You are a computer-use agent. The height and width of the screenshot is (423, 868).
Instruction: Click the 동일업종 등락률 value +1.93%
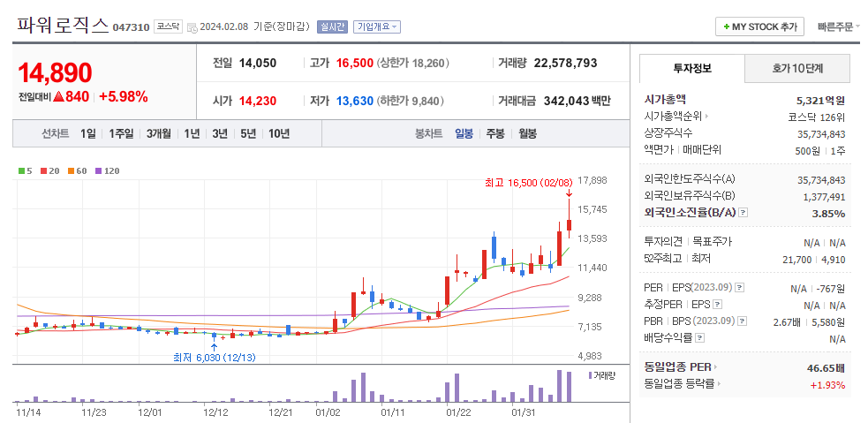(827, 385)
